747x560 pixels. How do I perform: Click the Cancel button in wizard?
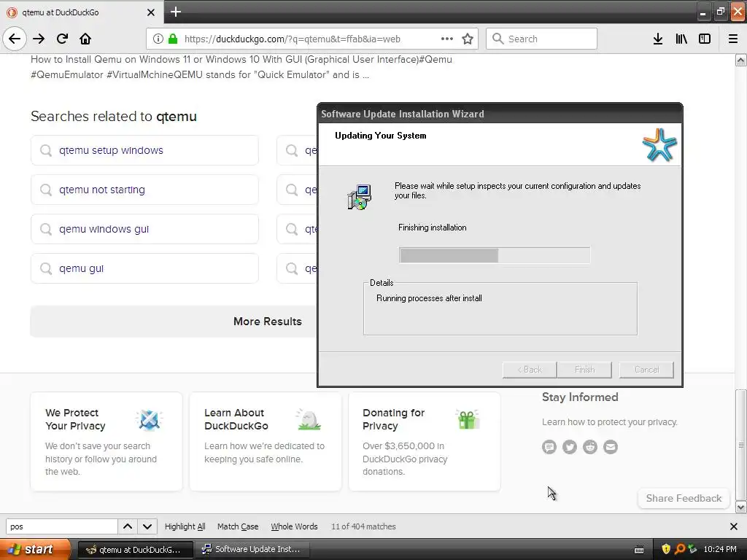pos(646,370)
